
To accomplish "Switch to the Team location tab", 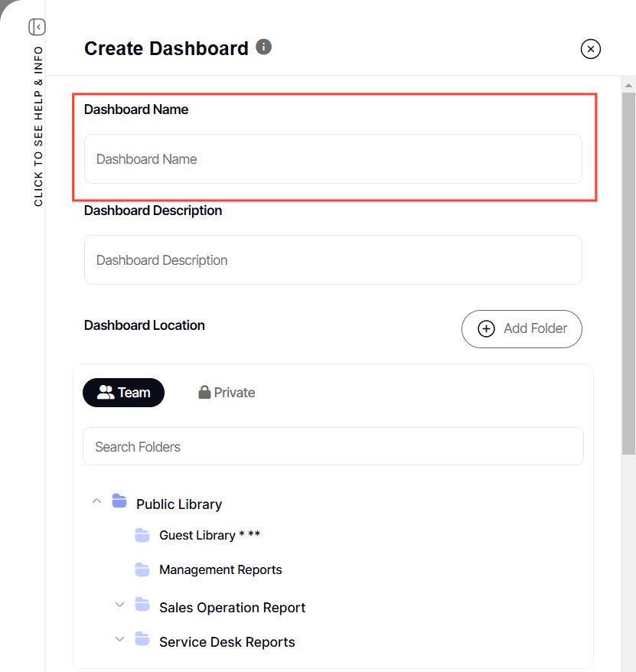I will click(x=123, y=393).
